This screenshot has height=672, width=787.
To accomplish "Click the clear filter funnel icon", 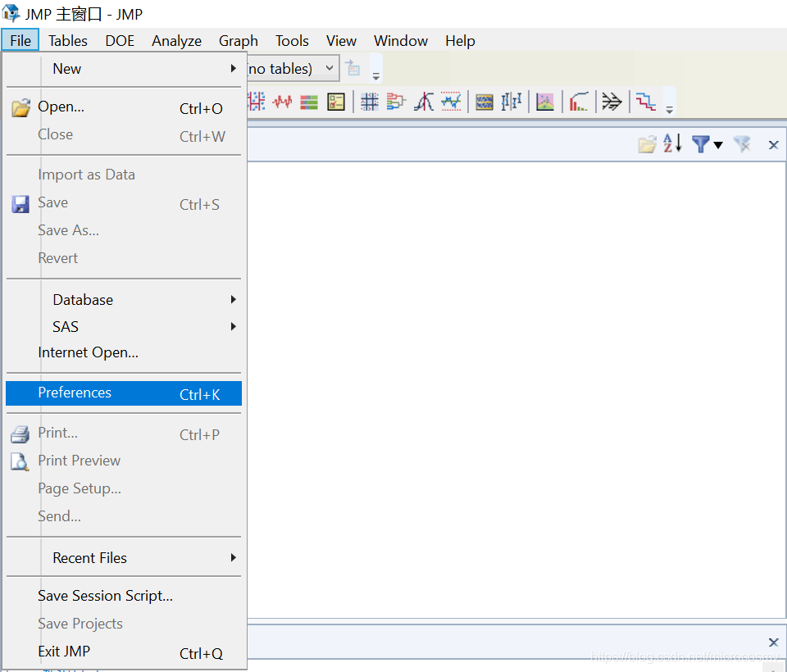I will click(742, 144).
